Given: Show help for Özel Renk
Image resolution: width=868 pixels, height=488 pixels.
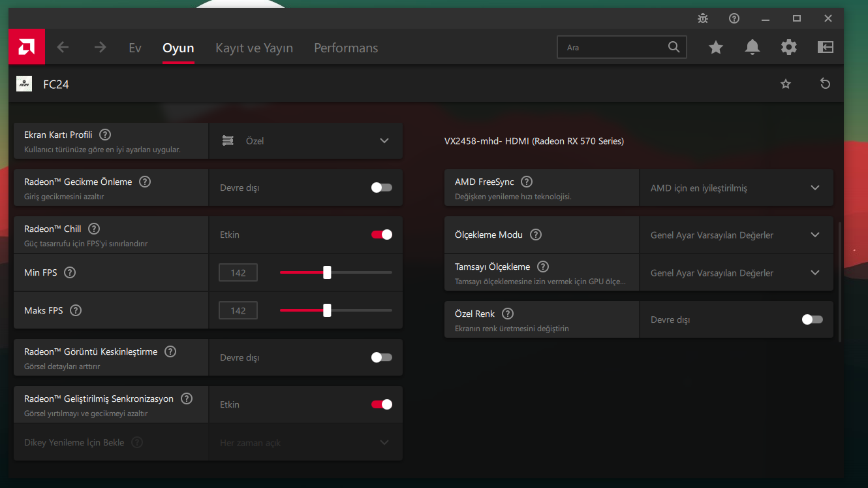Looking at the screenshot, I should coord(508,314).
